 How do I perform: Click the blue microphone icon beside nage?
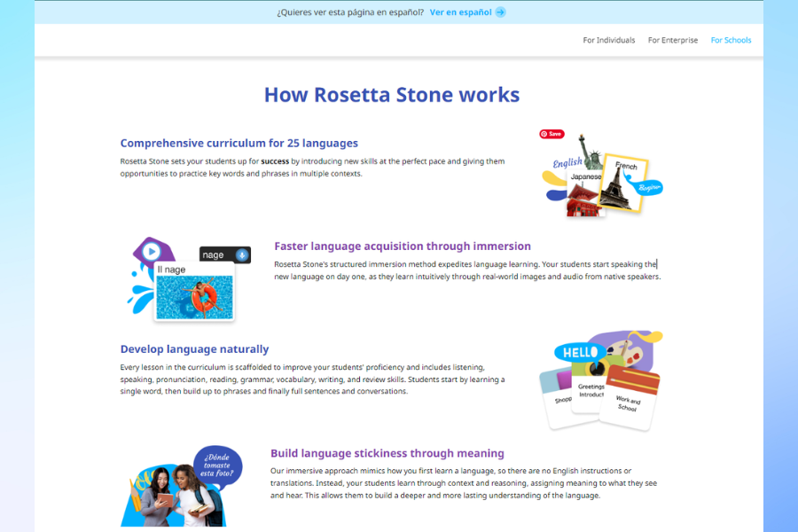pos(242,255)
